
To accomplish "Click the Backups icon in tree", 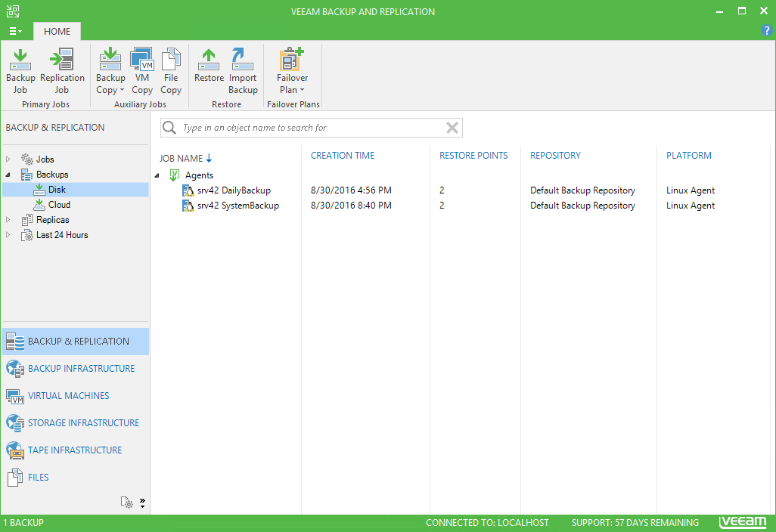I will (x=26, y=175).
